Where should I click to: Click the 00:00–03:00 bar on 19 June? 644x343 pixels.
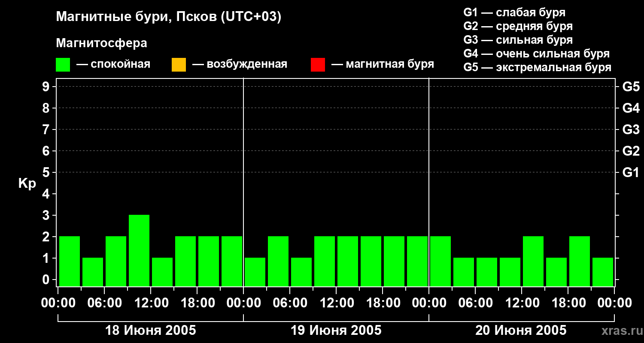(255, 272)
